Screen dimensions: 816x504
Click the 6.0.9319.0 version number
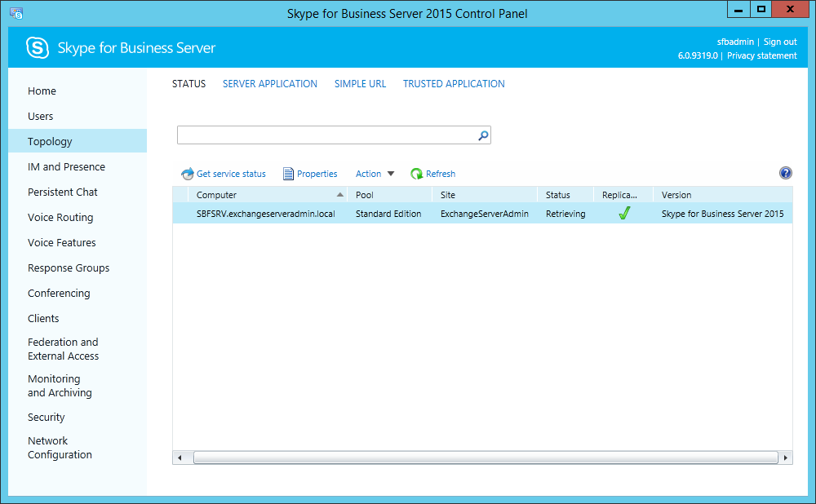click(x=698, y=55)
